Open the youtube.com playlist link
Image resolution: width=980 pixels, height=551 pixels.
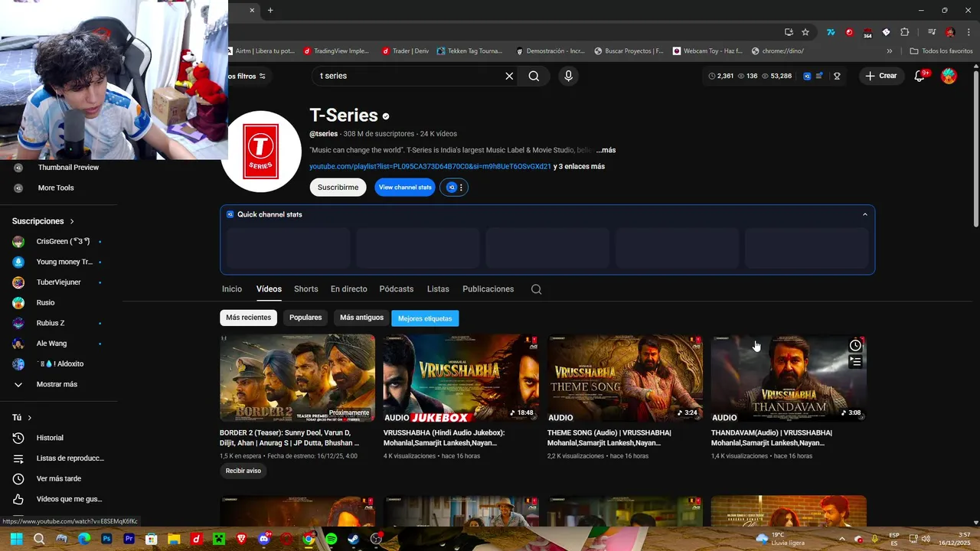point(430,167)
